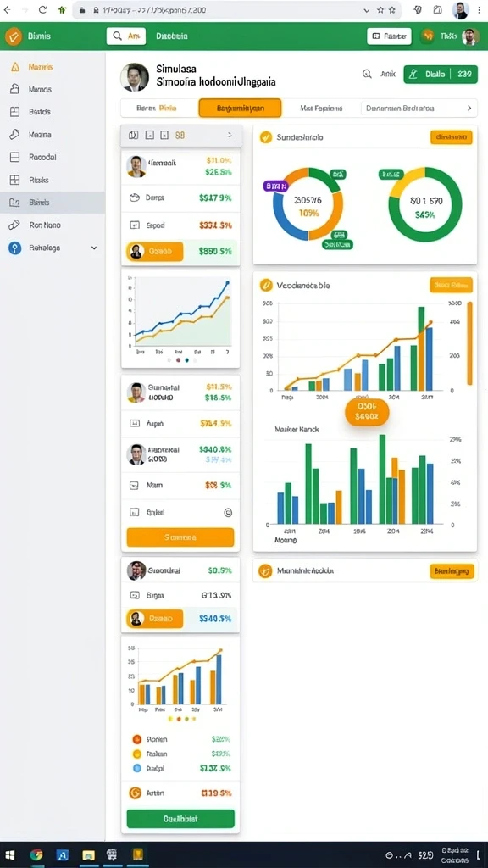Image resolution: width=488 pixels, height=868 pixels.
Task: Select the warning triangle icon in sidebar
Action: tap(15, 67)
